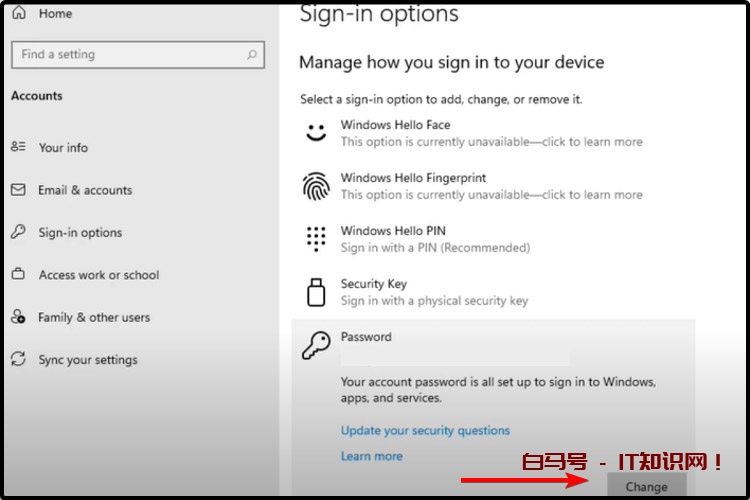Click the Access work or school briefcase icon
Viewport: 750px width, 500px height.
18,275
